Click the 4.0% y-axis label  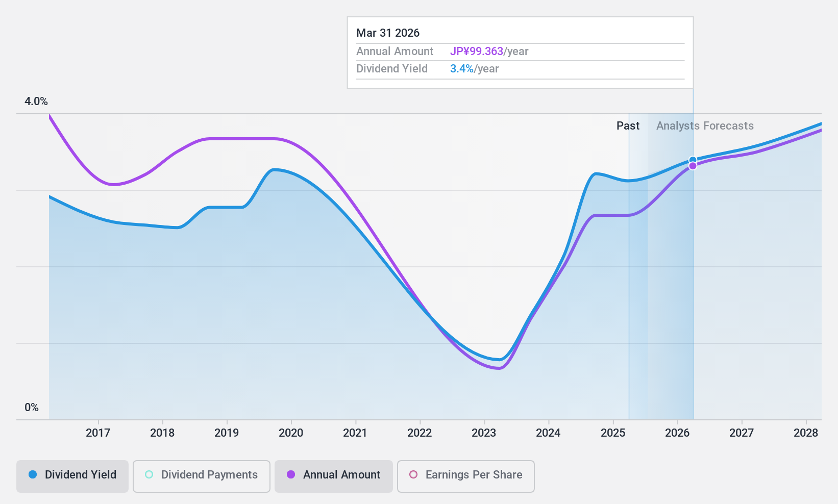pyautogui.click(x=36, y=102)
